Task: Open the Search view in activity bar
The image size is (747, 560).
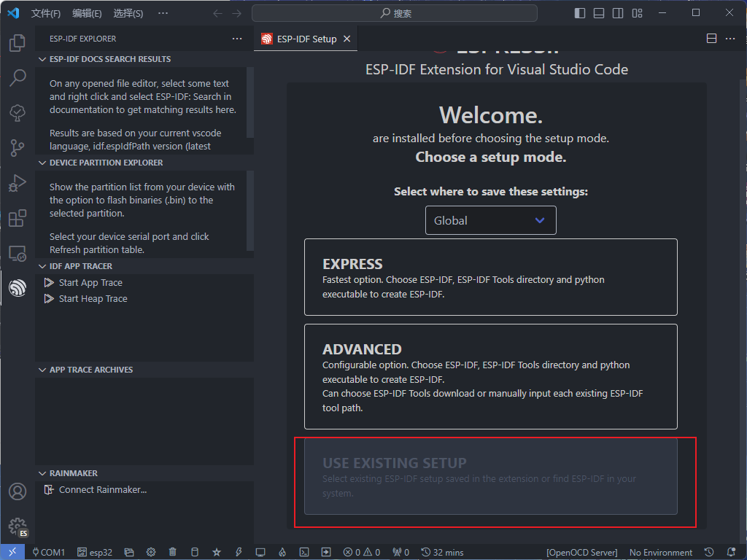Action: (x=18, y=77)
